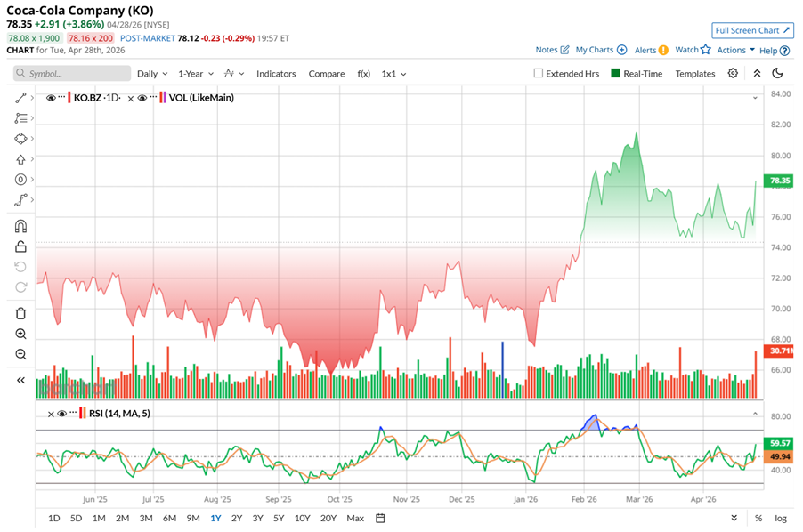Open chart settings gear

pyautogui.click(x=733, y=73)
